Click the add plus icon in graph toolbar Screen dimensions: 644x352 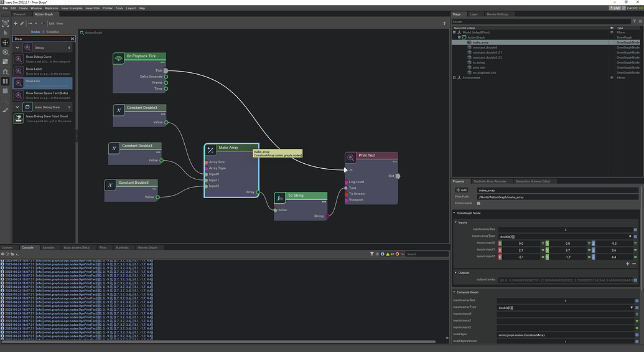tap(16, 23)
